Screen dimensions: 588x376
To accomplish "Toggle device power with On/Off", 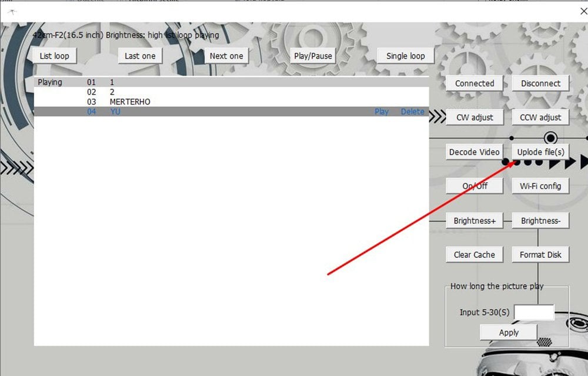I will click(475, 186).
